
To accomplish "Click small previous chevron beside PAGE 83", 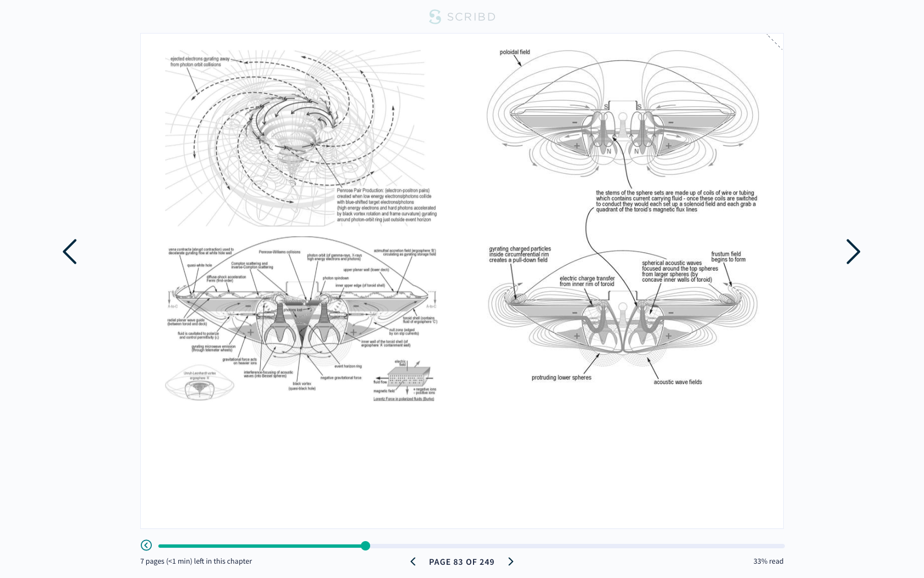I will click(413, 561).
